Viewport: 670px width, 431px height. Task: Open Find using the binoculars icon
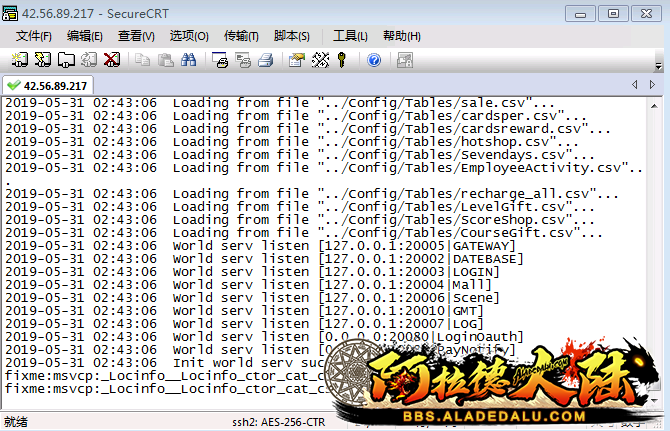point(188,60)
